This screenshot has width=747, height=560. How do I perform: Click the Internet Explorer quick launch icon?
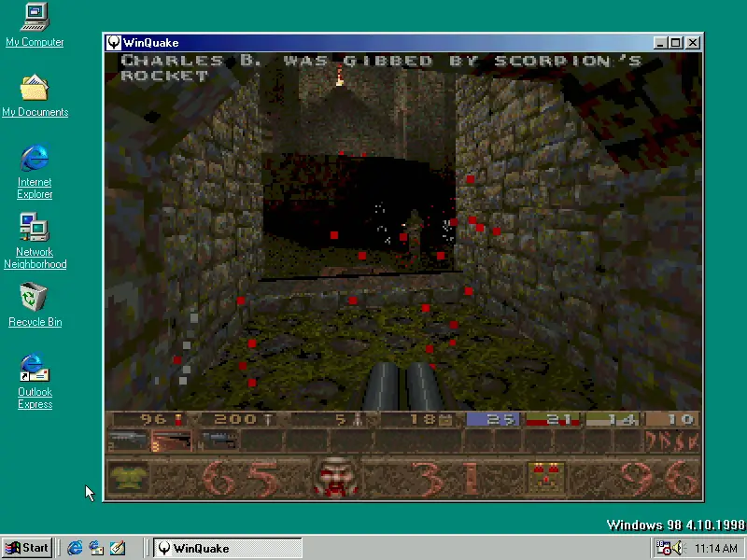[x=75, y=548]
